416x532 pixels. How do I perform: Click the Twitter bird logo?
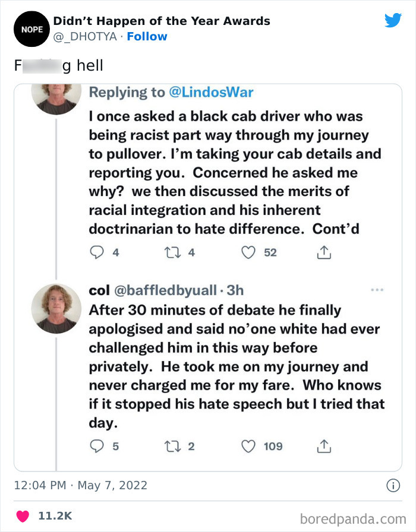(393, 21)
